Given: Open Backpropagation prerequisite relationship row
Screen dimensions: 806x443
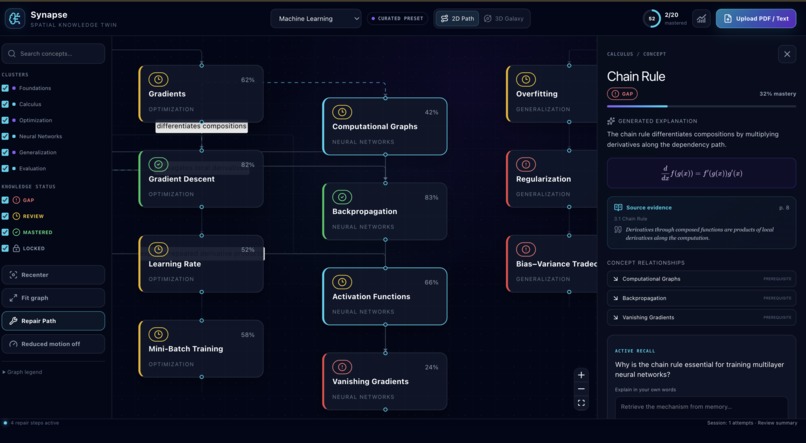Looking at the screenshot, I should (x=701, y=298).
